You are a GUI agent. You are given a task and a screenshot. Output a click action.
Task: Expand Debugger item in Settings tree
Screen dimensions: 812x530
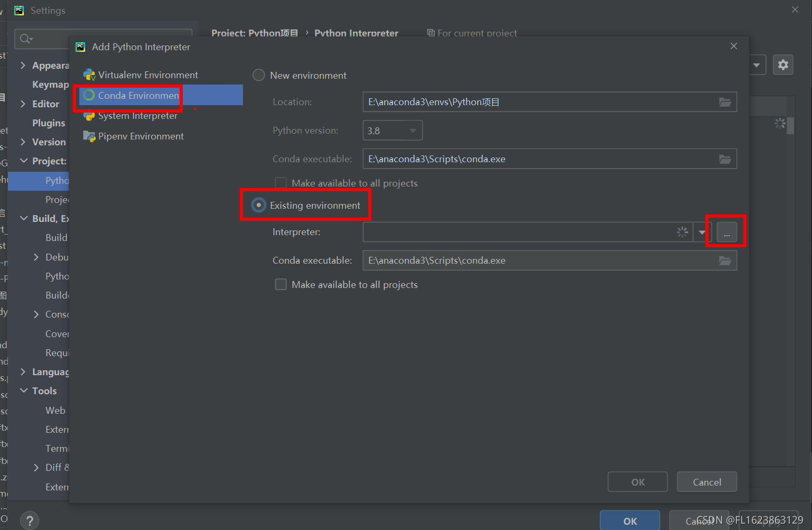pos(36,257)
